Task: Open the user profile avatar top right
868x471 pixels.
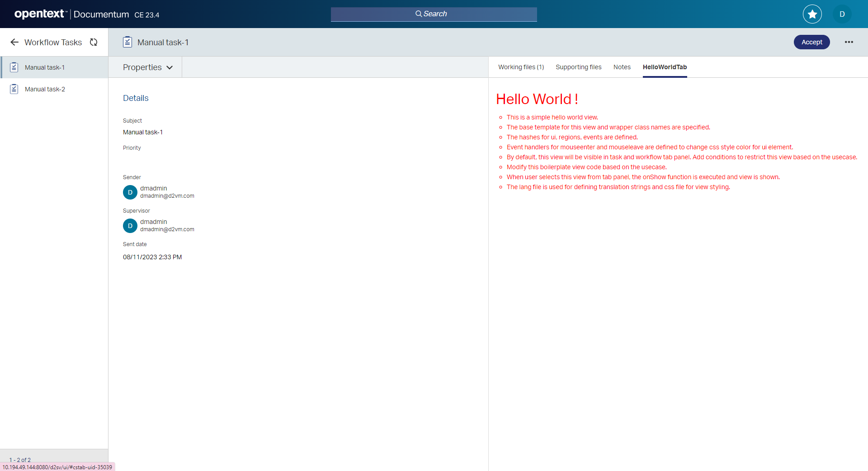Action: [x=842, y=14]
